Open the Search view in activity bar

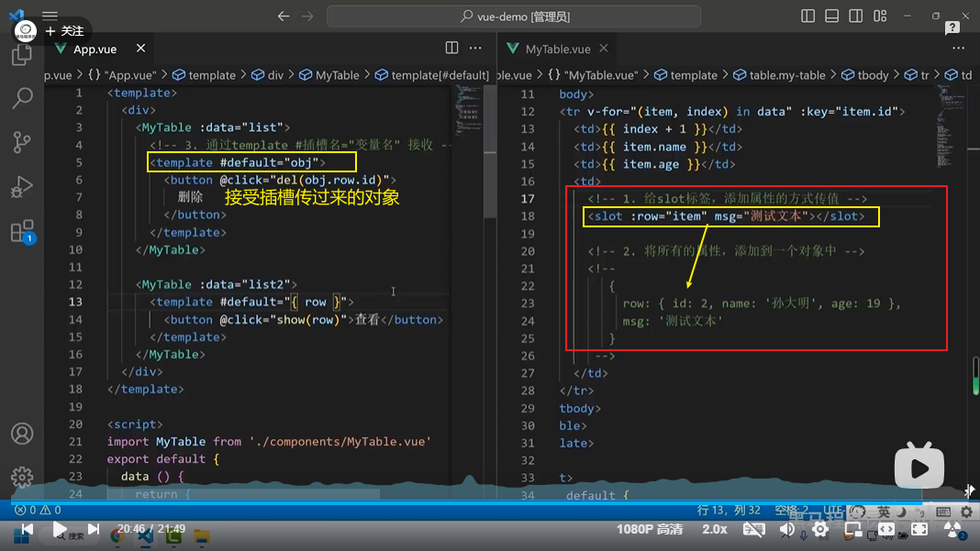22,97
